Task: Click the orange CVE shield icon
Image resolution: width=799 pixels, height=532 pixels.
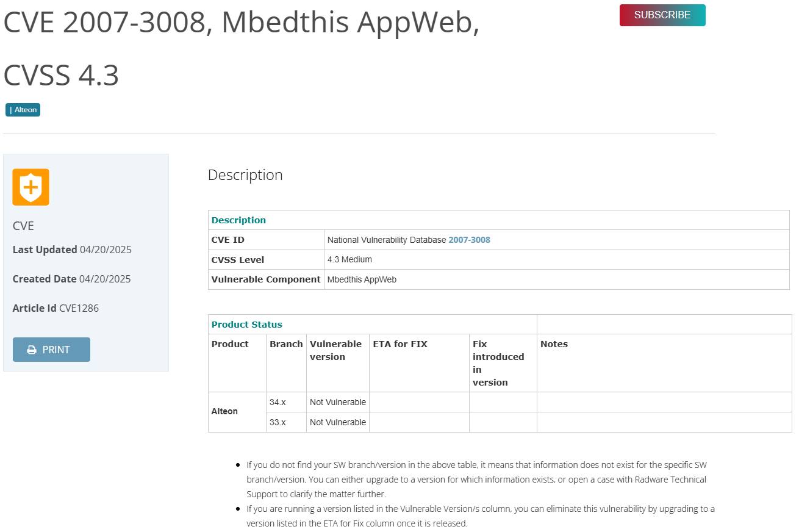Action: tap(31, 187)
